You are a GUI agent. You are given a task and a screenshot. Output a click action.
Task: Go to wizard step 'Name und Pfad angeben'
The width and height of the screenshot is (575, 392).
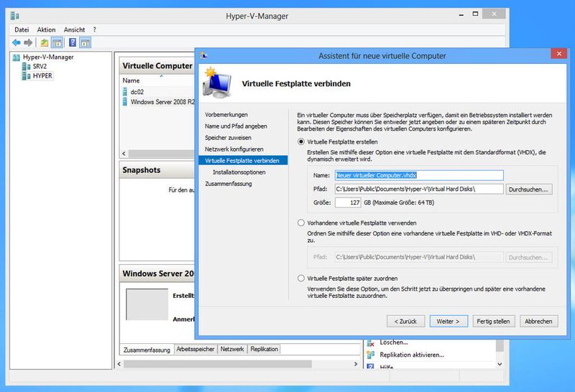pyautogui.click(x=236, y=126)
